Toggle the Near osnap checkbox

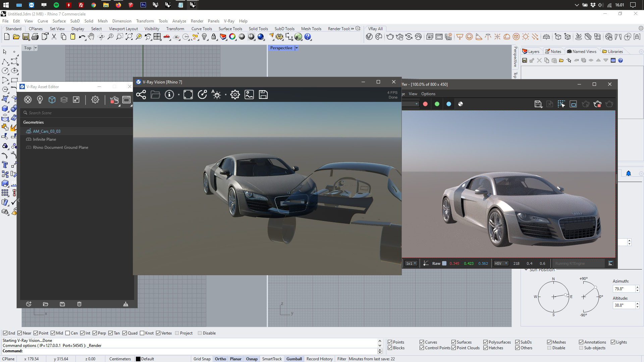[x=19, y=333]
